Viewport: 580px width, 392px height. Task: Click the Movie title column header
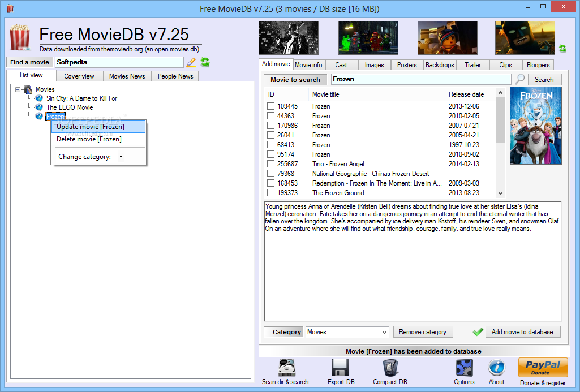[x=376, y=94]
